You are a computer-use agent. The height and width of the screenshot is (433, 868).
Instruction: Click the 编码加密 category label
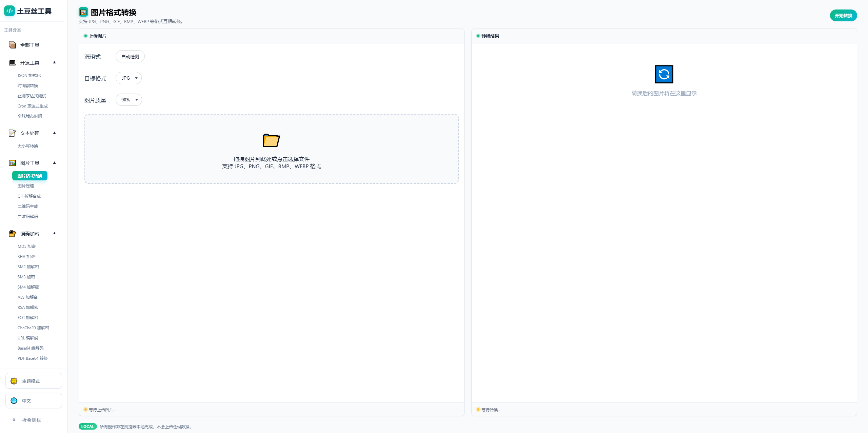point(30,234)
